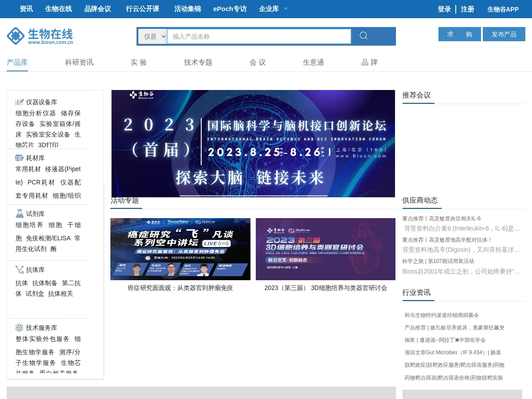
Task: Click the 求购 button
Action: click(459, 34)
